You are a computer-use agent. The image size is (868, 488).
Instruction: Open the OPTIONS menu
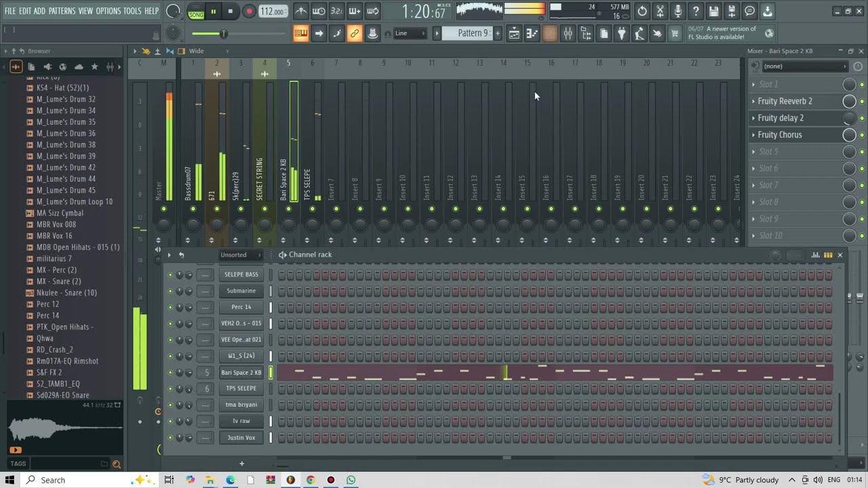coord(108,11)
